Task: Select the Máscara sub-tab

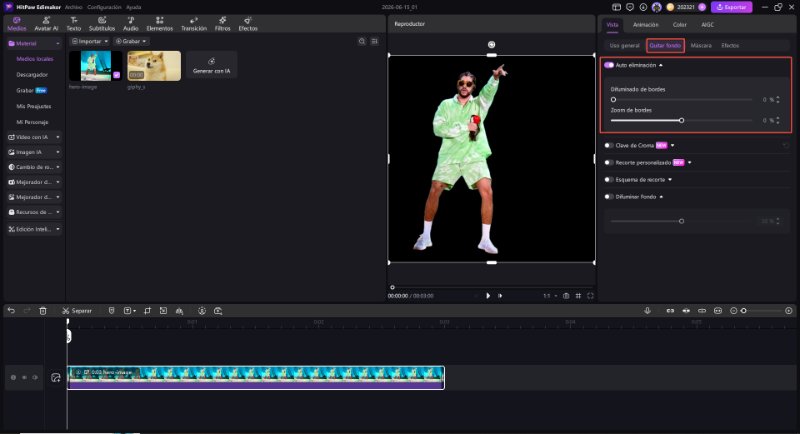Action: pyautogui.click(x=701, y=45)
